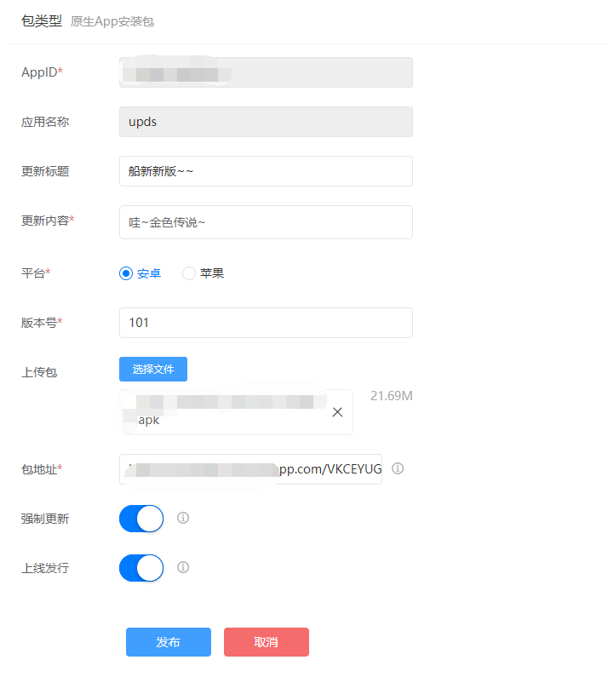Screen dimensions: 608x700
Task: Click the 平台 field label
Action: coord(36,273)
